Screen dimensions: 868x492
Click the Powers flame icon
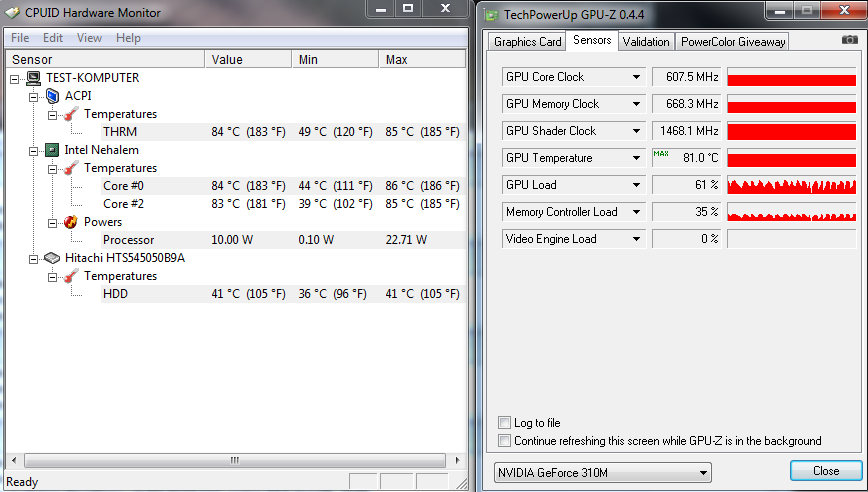(71, 222)
